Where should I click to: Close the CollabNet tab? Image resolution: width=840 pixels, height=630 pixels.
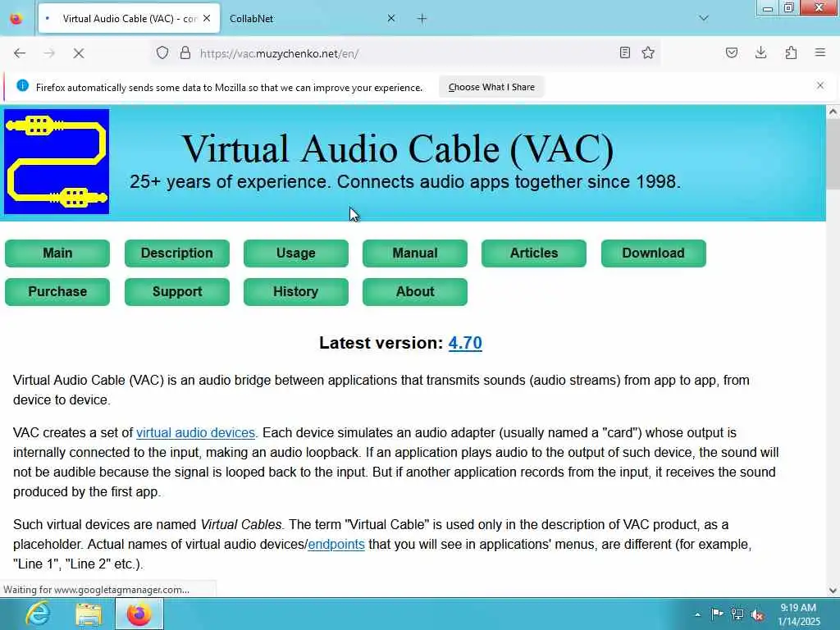[x=391, y=19]
